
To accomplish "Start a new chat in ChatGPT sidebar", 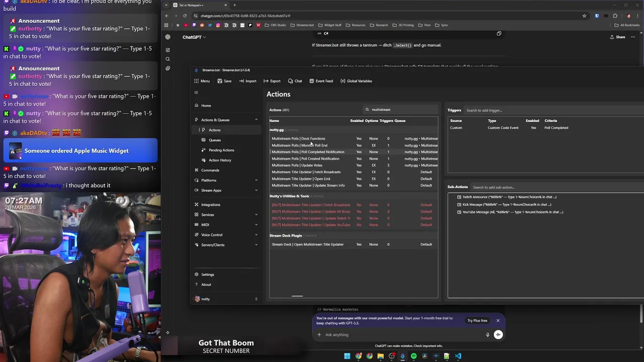I will pyautogui.click(x=168, y=50).
